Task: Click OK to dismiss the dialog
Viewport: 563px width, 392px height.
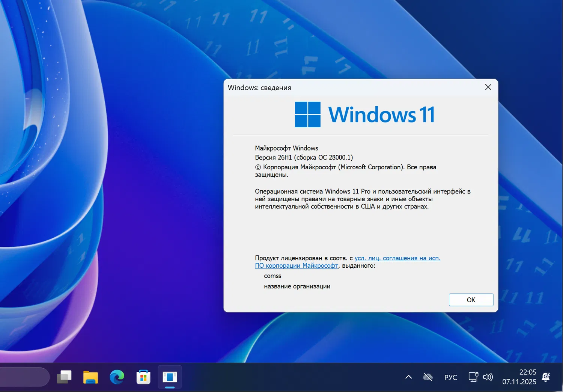Action: click(x=471, y=300)
